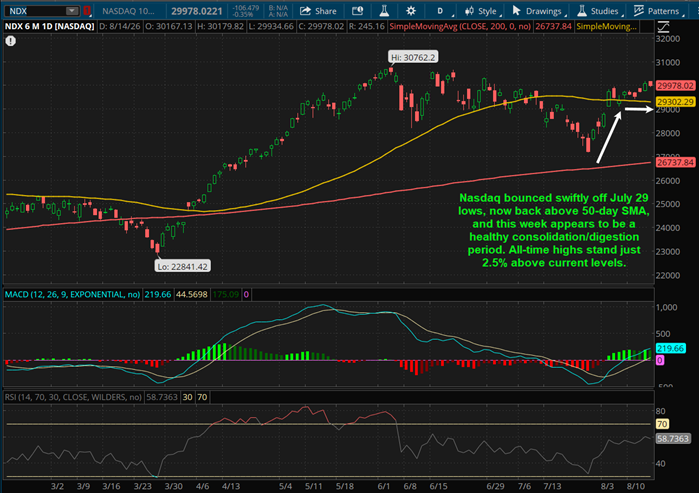The height and width of the screenshot is (494, 699).
Task: Click the Share button
Action: click(x=318, y=11)
